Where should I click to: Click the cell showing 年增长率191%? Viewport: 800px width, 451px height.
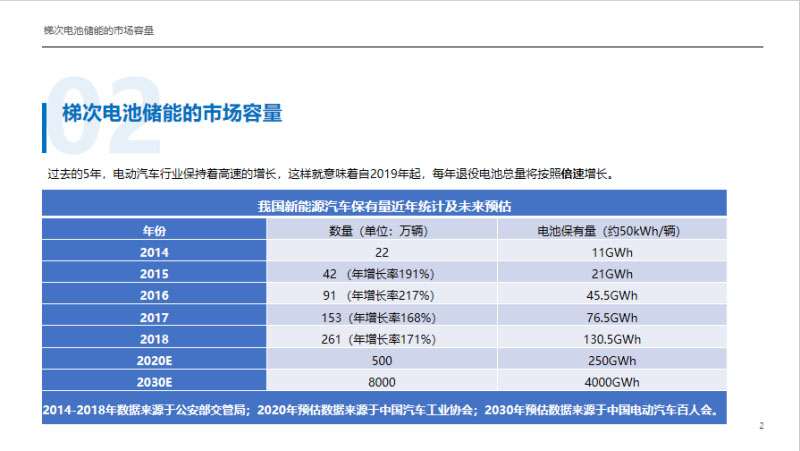point(382,273)
